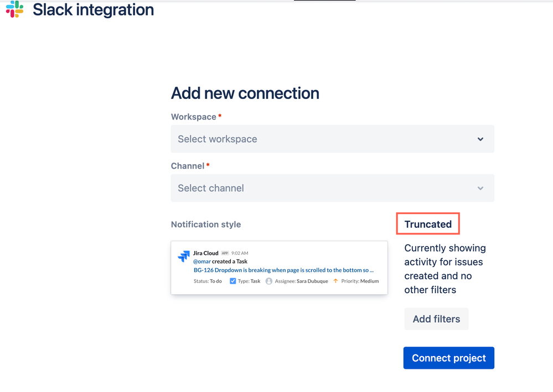Click the Slack integration heading
Image resolution: width=553 pixels, height=392 pixels.
pyautogui.click(x=93, y=9)
